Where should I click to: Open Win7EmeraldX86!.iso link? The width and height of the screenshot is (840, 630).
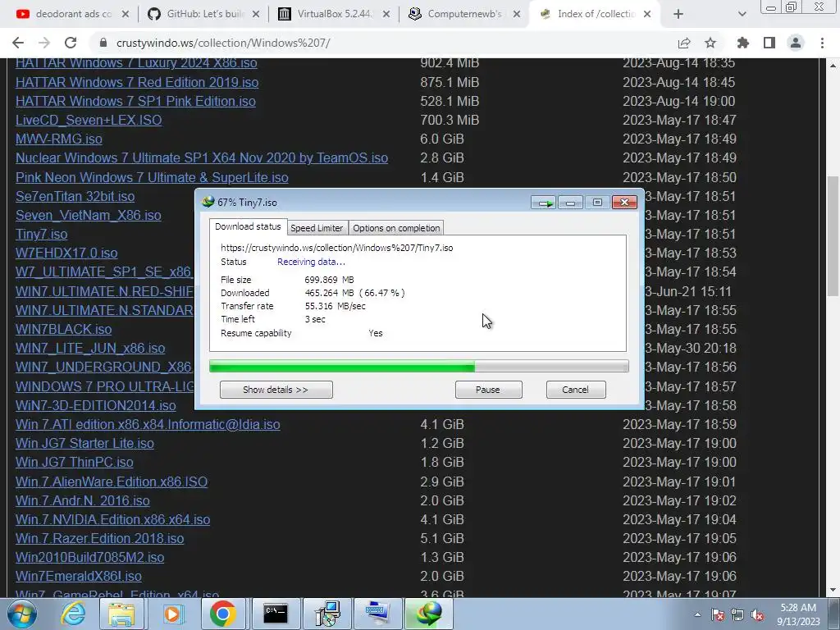point(78,577)
